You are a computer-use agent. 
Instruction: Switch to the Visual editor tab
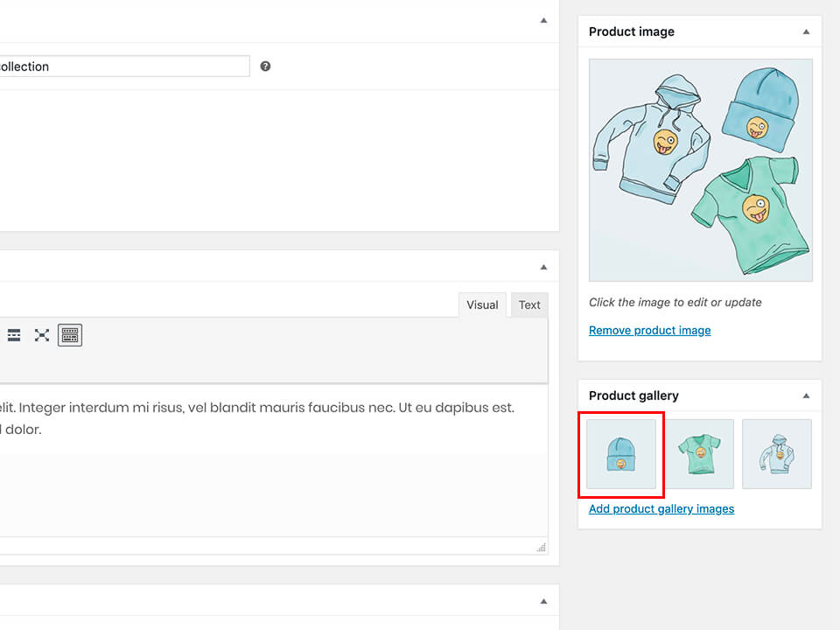(x=482, y=304)
